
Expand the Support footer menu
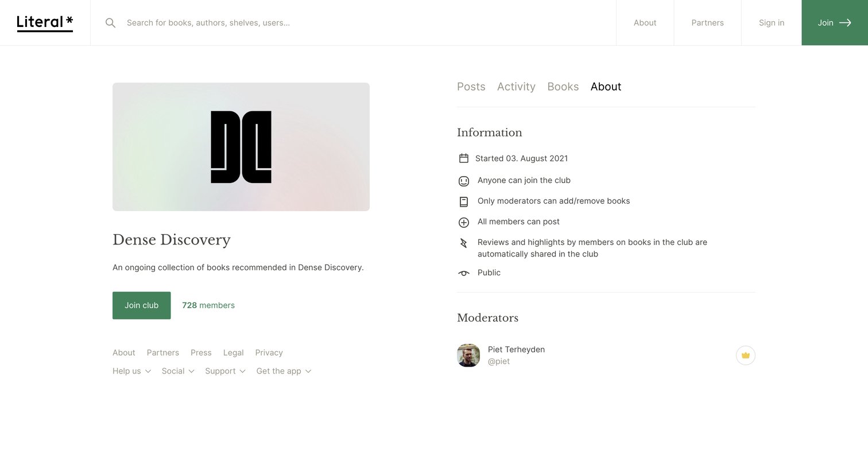click(226, 371)
